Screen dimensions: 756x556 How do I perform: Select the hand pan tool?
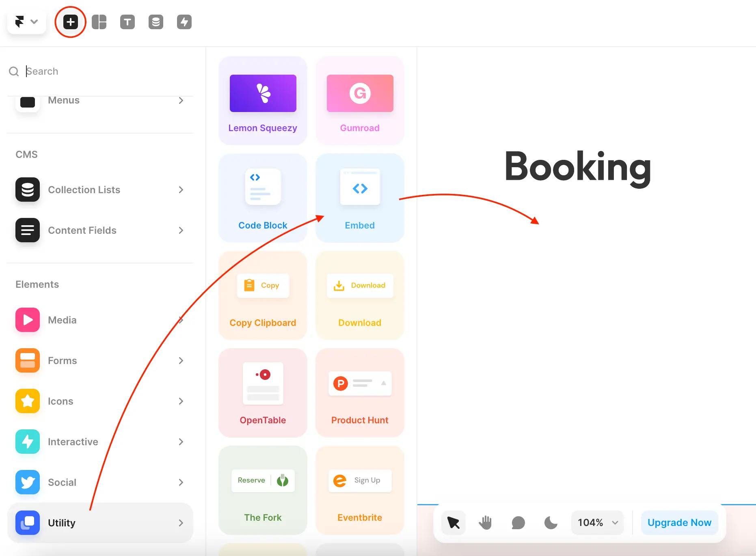pyautogui.click(x=486, y=523)
